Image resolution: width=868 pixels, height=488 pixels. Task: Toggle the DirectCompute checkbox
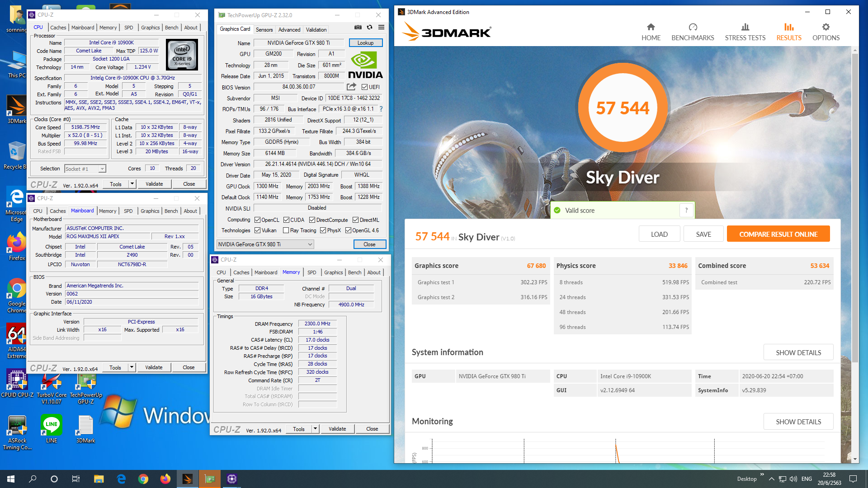point(312,220)
